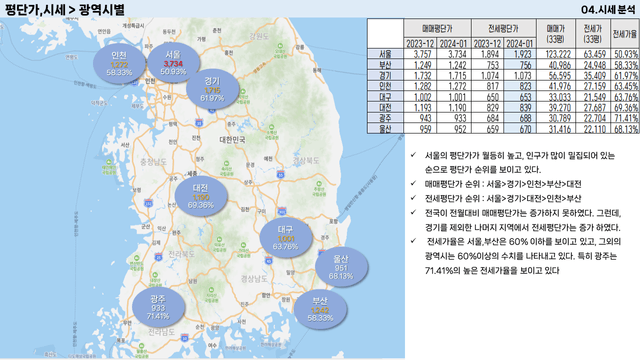Click the 서울 bubble showing 3,734
The height and width of the screenshot is (360, 640).
coord(173,62)
